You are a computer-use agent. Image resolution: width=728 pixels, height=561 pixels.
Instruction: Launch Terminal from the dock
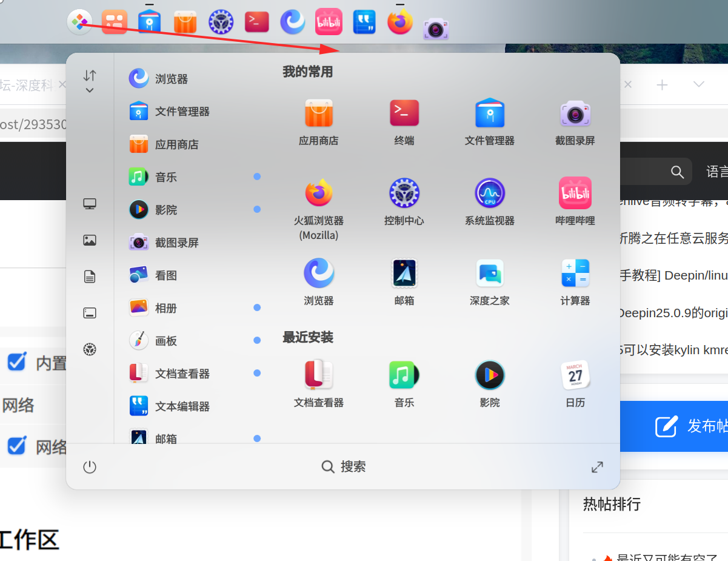click(x=256, y=22)
